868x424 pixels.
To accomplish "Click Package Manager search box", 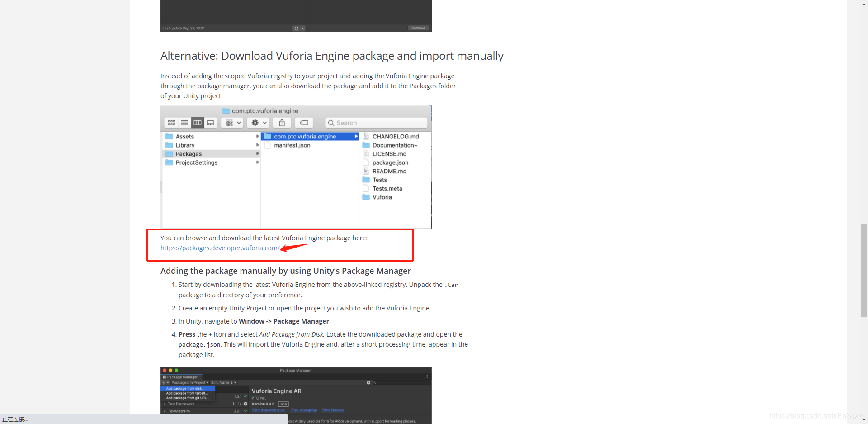I will pos(401,382).
